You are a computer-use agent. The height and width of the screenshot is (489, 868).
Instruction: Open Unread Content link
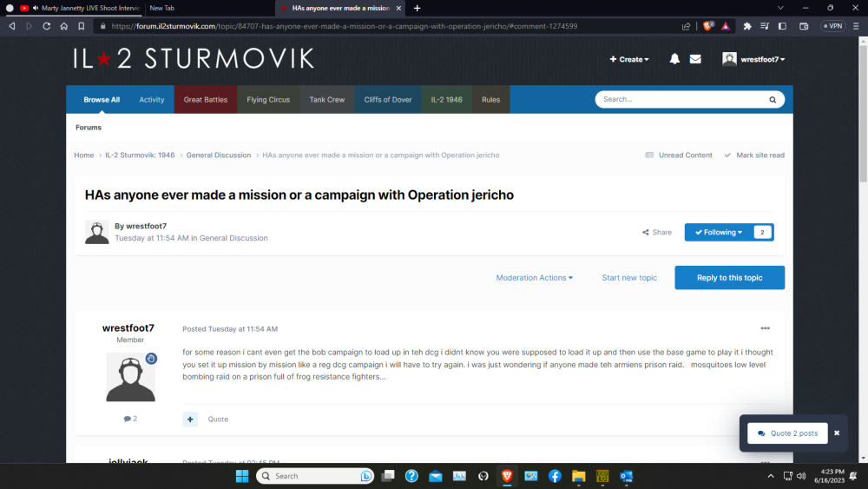[x=680, y=155]
